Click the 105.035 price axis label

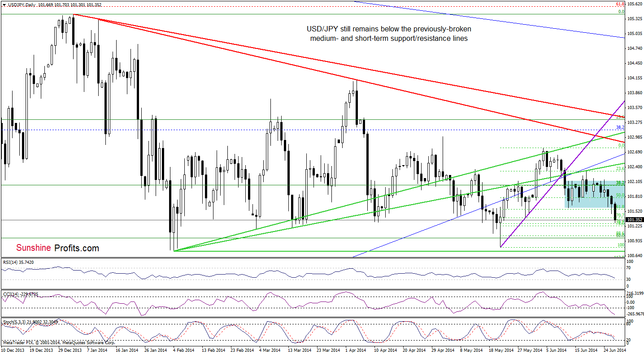point(635,33)
